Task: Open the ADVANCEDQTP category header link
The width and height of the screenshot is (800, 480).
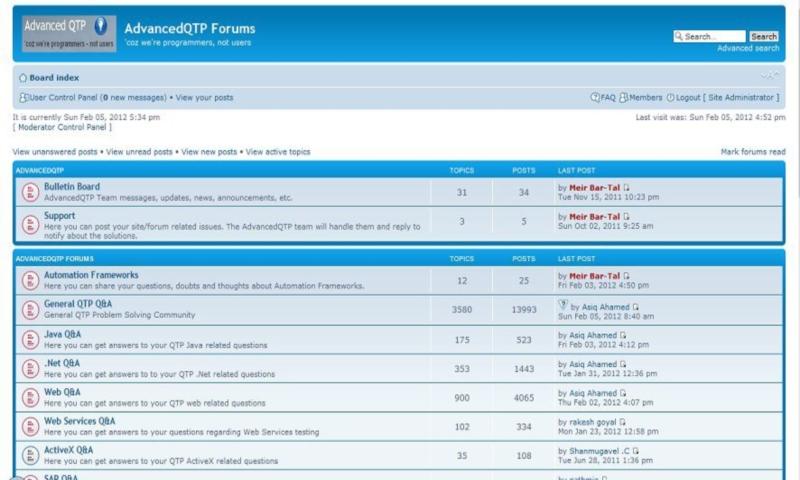Action: click(x=40, y=170)
